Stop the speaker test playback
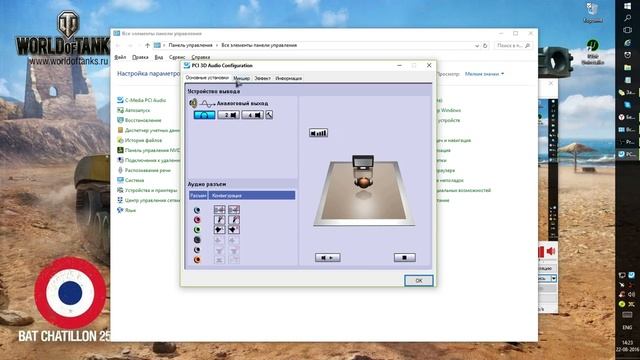The width and height of the screenshot is (640, 360). click(x=404, y=258)
